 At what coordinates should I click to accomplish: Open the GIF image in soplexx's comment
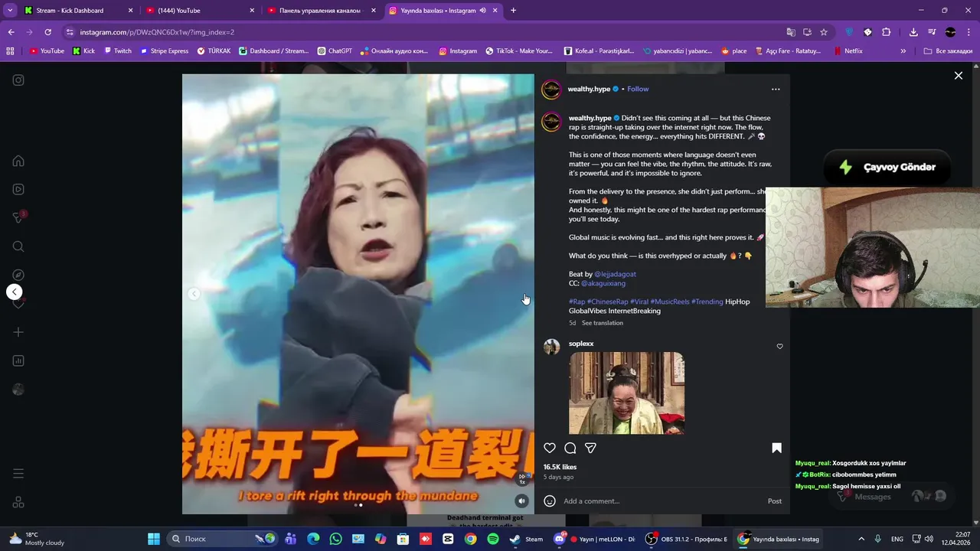[x=626, y=393]
